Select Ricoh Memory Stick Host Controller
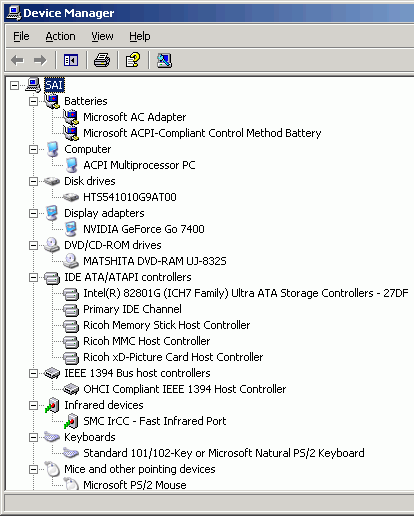Image resolution: width=414 pixels, height=516 pixels. (x=167, y=325)
